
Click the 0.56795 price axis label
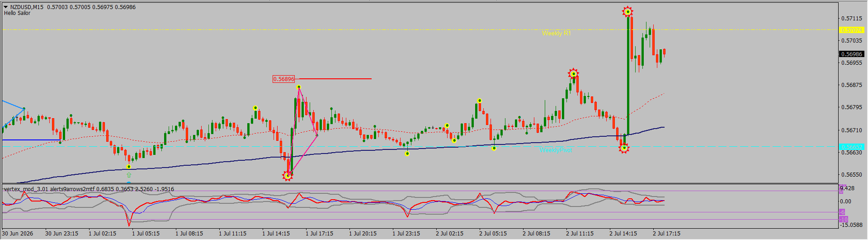(852, 107)
